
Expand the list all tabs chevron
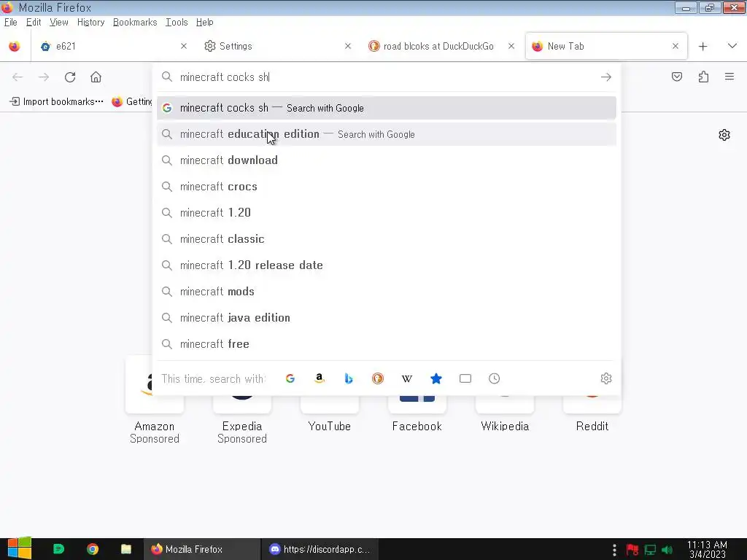pyautogui.click(x=732, y=46)
